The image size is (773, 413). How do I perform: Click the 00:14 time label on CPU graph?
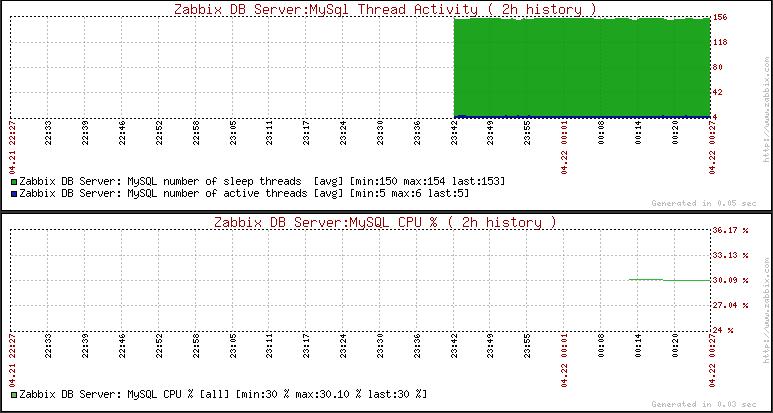click(638, 345)
